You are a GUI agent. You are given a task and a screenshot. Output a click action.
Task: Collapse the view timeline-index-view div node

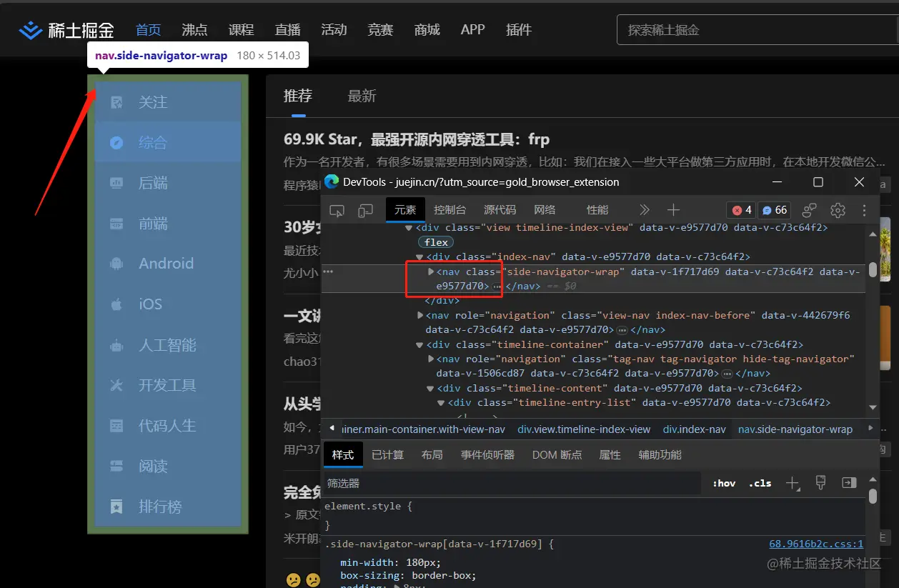pyautogui.click(x=409, y=228)
